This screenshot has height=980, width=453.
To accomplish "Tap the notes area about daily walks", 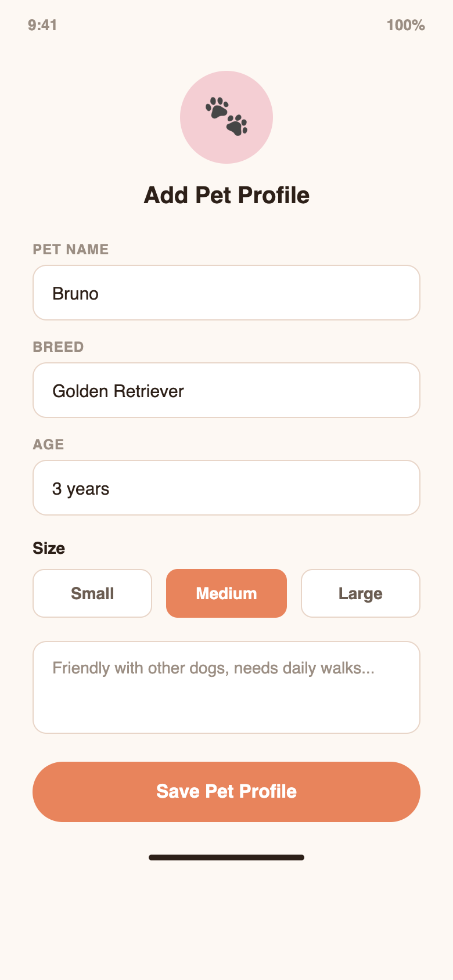I will (227, 687).
